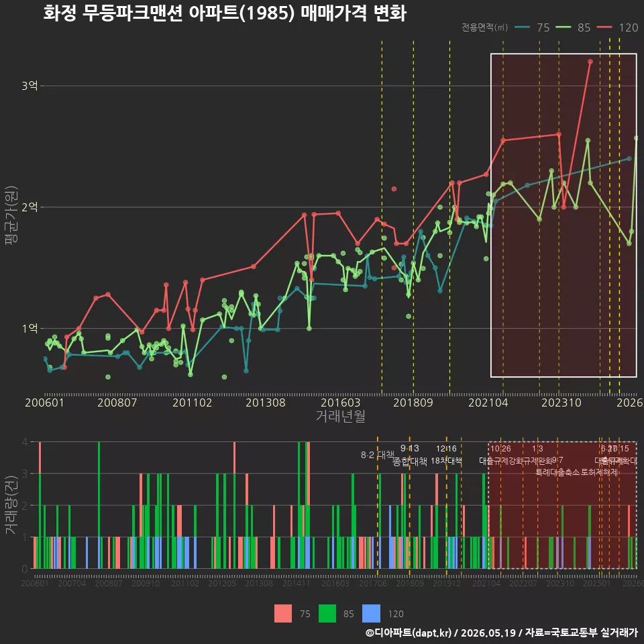Click the 평균가(원) y-axis title
The width and height of the screenshot is (644, 644).
click(11, 215)
